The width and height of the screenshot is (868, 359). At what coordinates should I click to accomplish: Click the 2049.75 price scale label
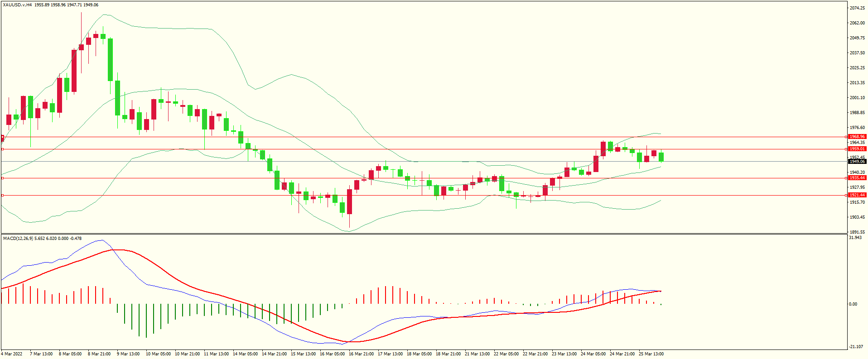coord(858,38)
